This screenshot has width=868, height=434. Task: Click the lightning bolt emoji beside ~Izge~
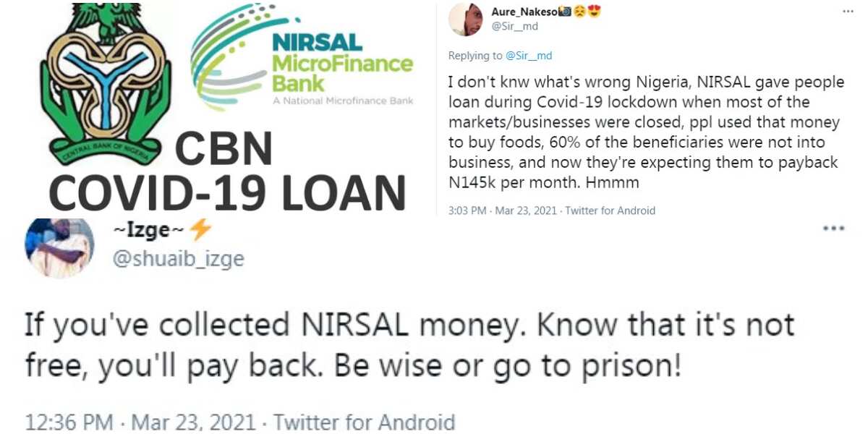[x=200, y=231]
